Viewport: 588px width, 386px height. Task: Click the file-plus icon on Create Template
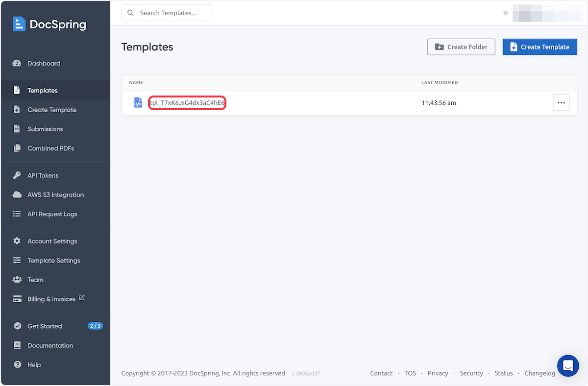[x=514, y=47]
